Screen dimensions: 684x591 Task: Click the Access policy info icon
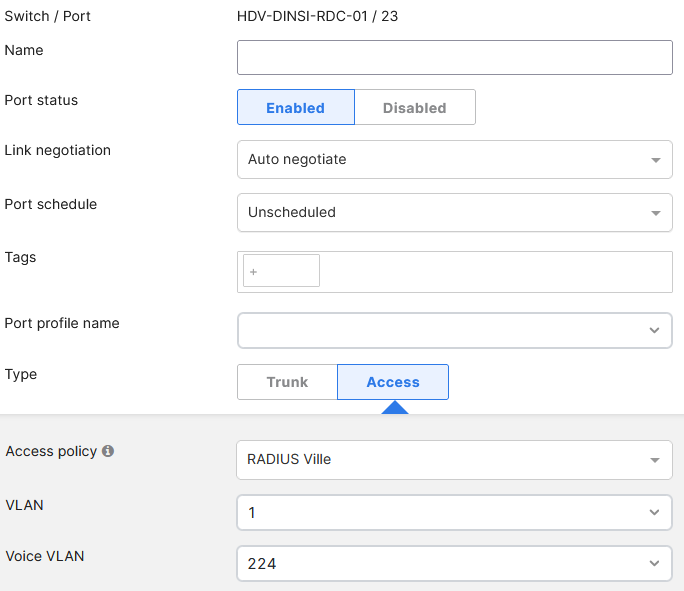coord(108,451)
